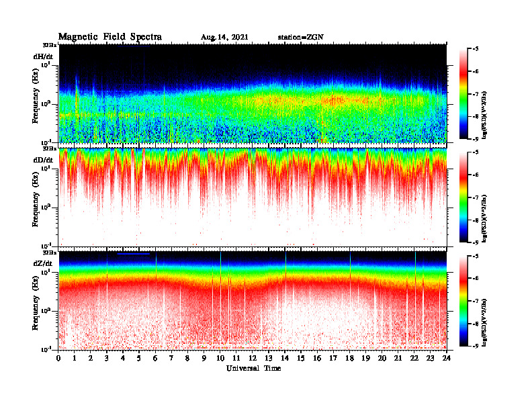This screenshot has width=532, height=411.
Task: Click inside the dD/dt spectrogram plot
Action: tap(253, 197)
